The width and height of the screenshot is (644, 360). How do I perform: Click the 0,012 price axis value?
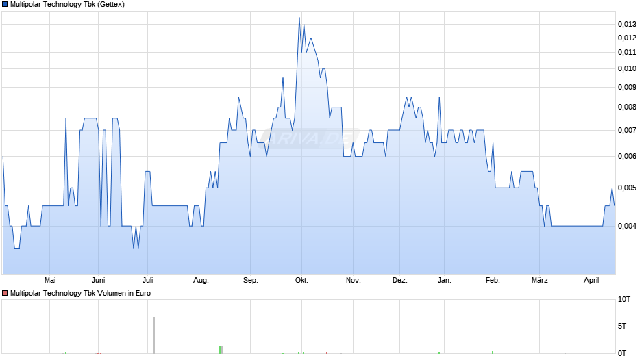(x=627, y=38)
